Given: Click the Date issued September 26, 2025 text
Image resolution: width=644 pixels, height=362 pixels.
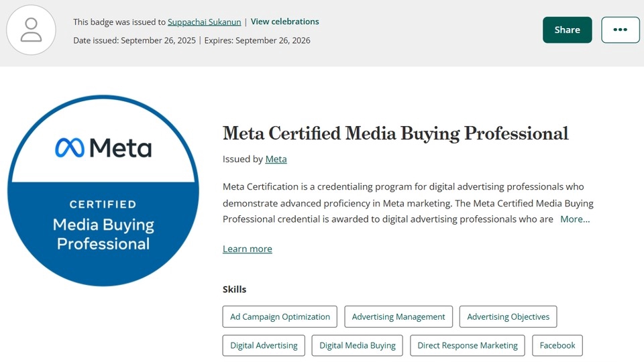Looking at the screenshot, I should point(134,40).
